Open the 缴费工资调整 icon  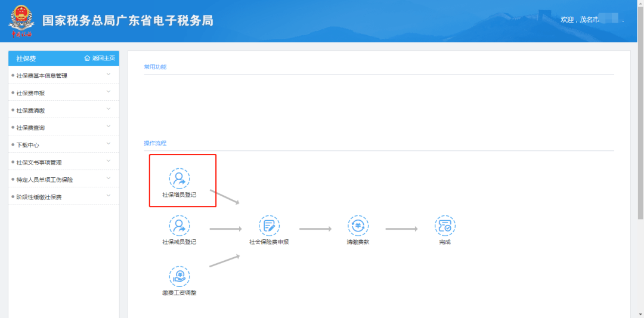click(179, 276)
